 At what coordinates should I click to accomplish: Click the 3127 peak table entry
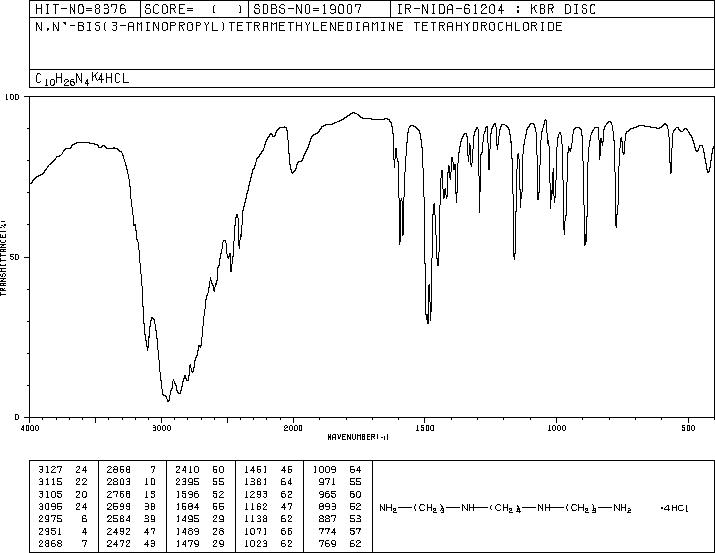pos(63,470)
